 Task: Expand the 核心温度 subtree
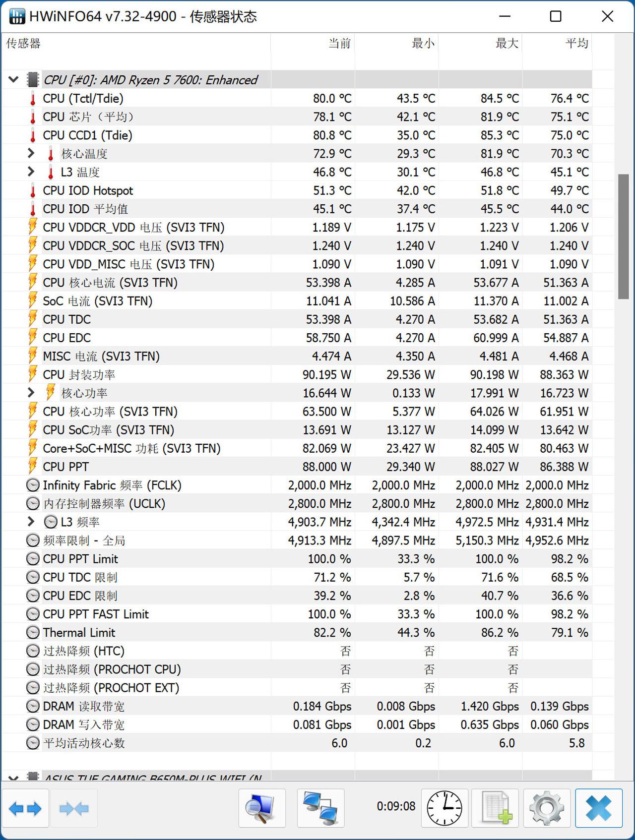pyautogui.click(x=31, y=153)
